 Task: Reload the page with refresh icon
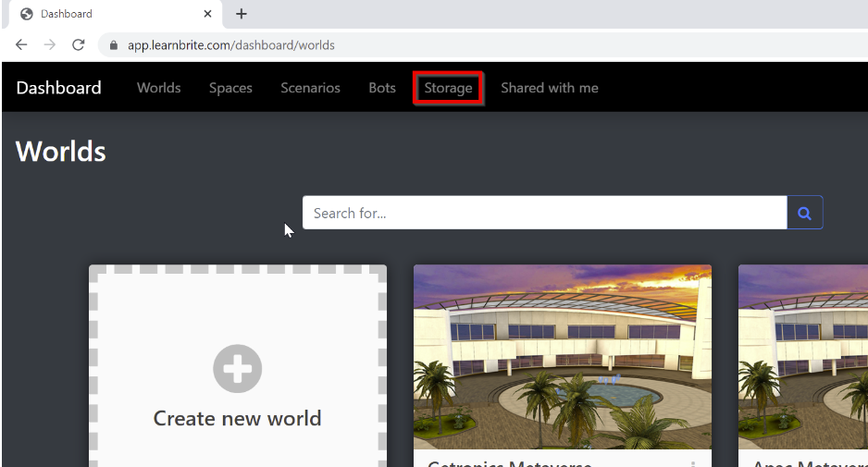pos(78,44)
